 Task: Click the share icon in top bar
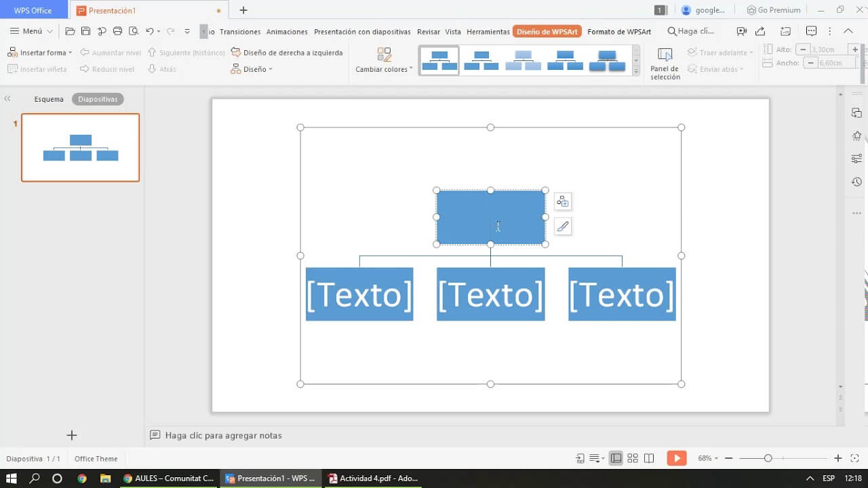(760, 31)
